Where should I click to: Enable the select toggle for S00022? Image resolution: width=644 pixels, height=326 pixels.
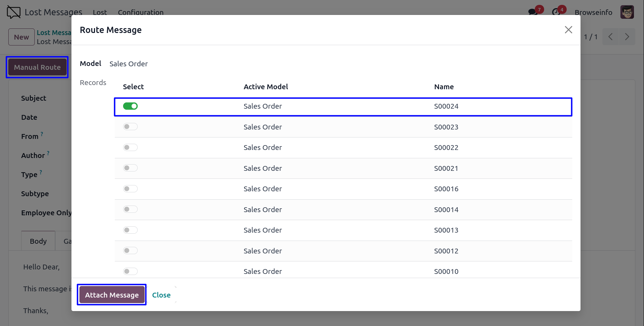(130, 148)
